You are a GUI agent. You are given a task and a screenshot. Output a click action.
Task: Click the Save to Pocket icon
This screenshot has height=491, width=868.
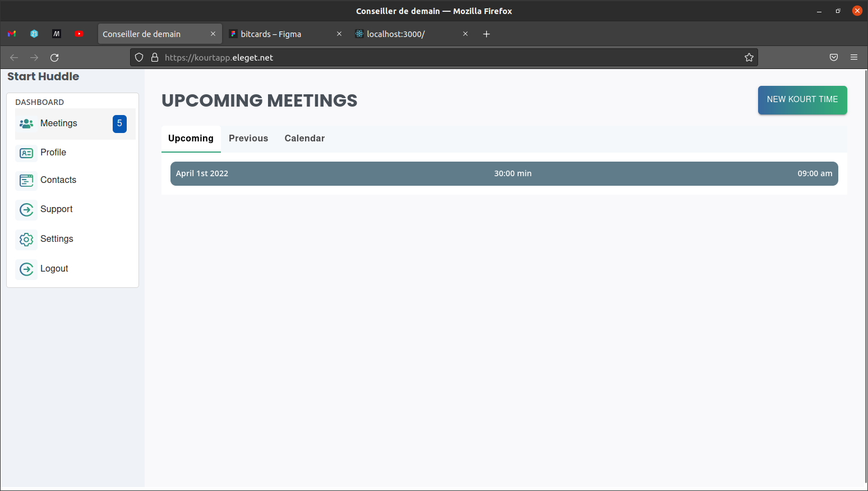[x=833, y=57]
